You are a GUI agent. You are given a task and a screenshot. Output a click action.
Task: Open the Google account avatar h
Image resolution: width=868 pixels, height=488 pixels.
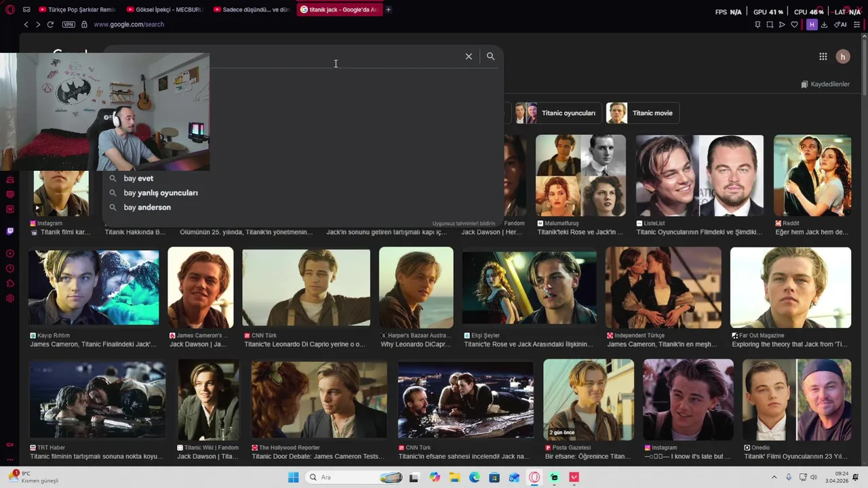[x=843, y=57]
